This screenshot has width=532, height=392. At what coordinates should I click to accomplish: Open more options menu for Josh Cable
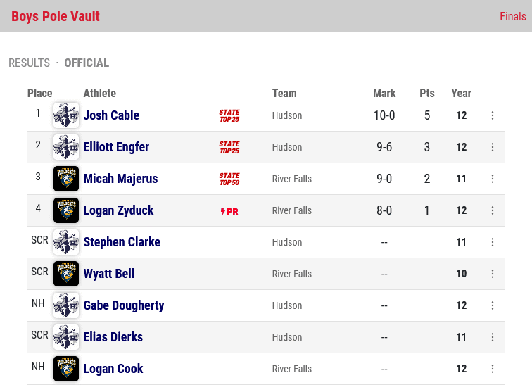tap(493, 115)
